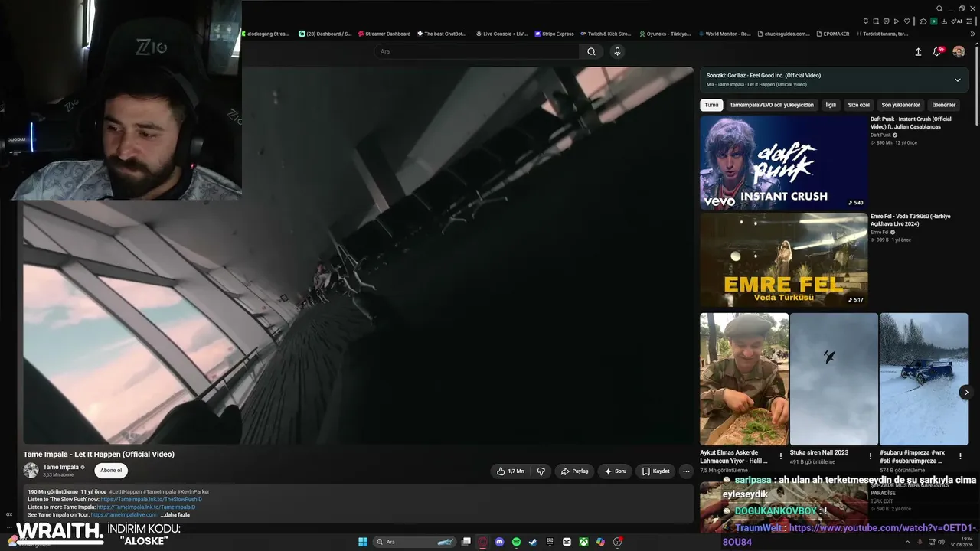Expand description with '...daha fazla'
Screen dimensions: 980x551
click(175, 515)
